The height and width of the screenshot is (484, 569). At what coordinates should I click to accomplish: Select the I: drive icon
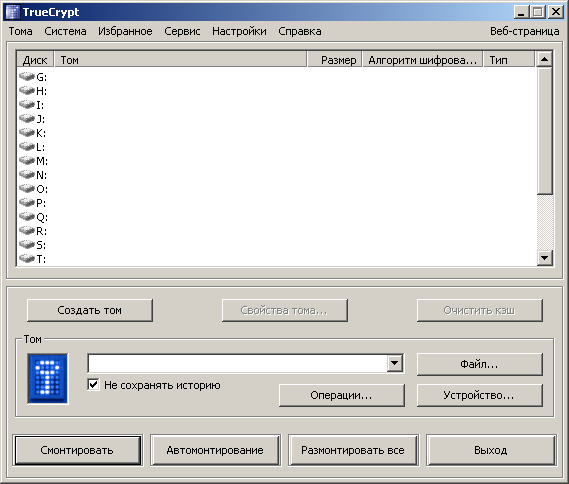[27, 104]
